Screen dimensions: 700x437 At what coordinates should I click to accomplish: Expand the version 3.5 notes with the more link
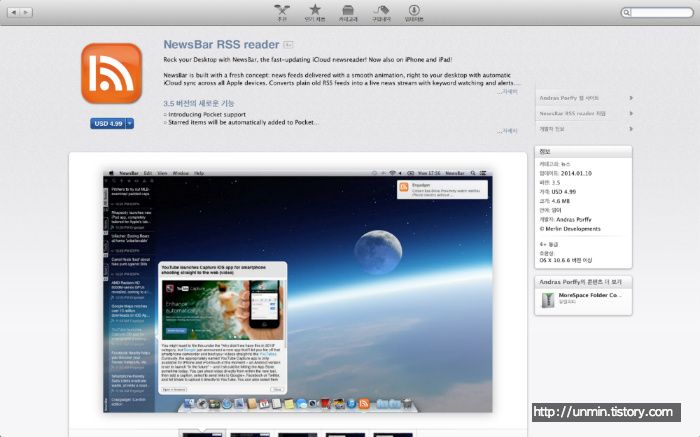(507, 131)
